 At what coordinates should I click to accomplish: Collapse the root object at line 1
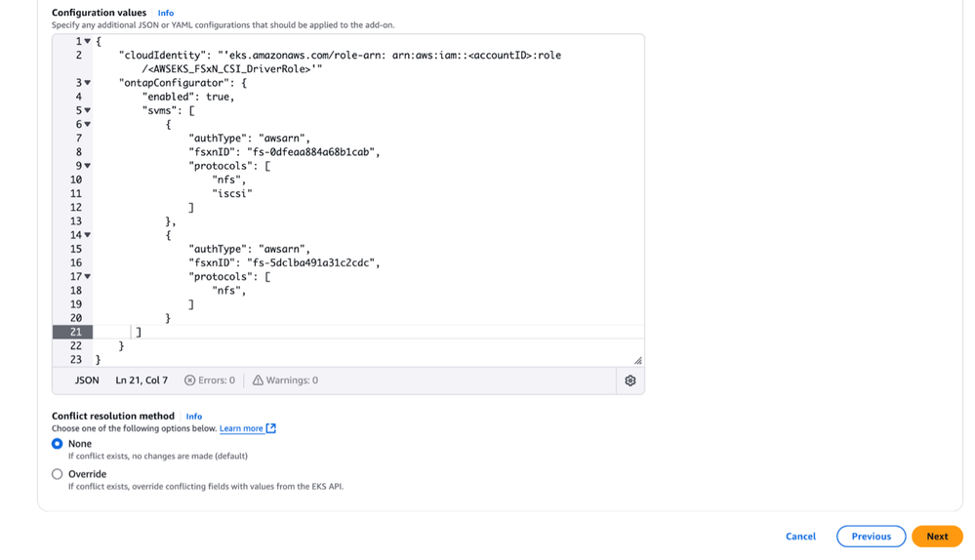pos(87,42)
